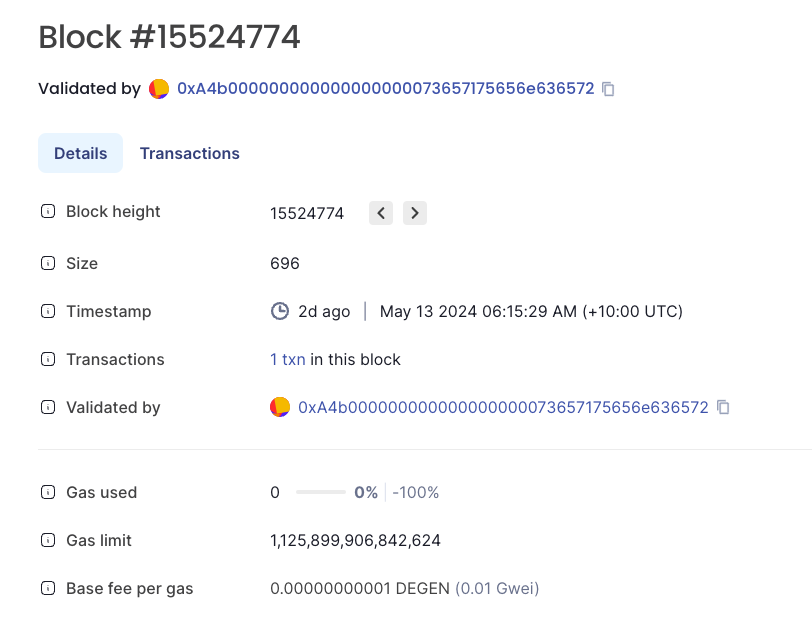Image resolution: width=812 pixels, height=629 pixels.
Task: Click info icon beside Gas limit
Action: 47,541
